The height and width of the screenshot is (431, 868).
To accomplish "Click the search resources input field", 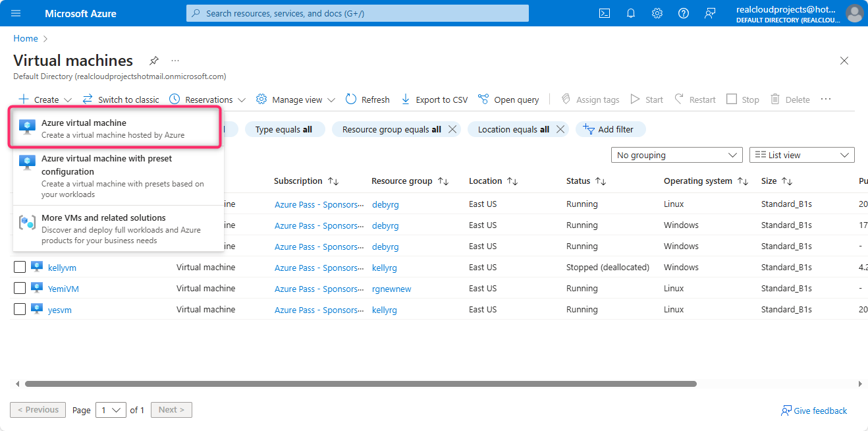I will (358, 13).
